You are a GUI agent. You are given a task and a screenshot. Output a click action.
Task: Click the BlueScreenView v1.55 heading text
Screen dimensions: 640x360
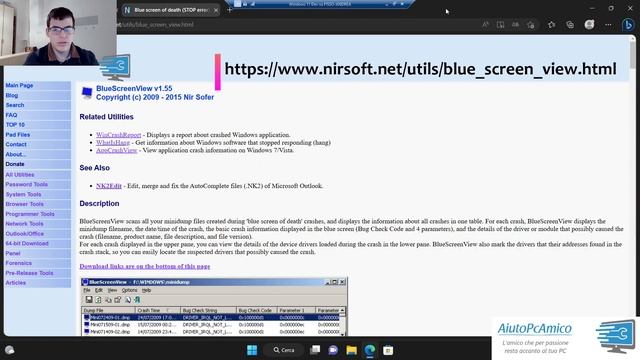coord(134,89)
